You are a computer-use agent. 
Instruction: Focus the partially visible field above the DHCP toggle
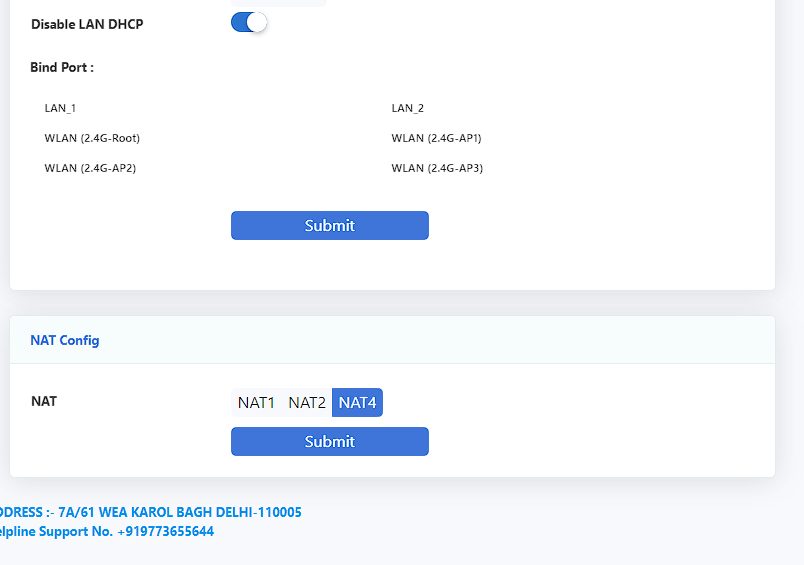279,3
